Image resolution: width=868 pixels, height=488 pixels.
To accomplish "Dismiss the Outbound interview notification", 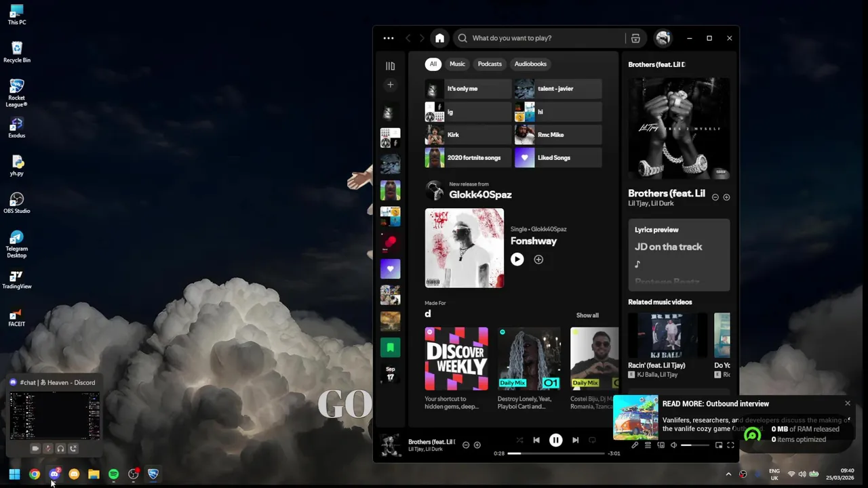I will coord(847,403).
